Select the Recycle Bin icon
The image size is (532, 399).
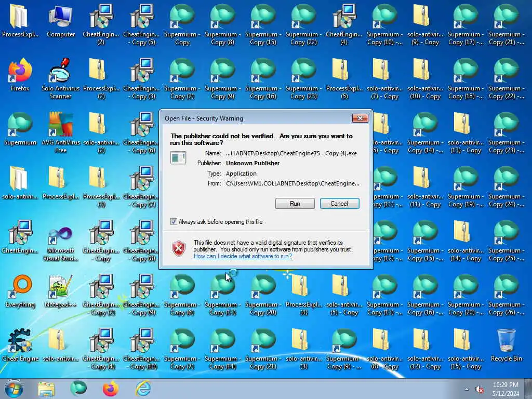[506, 345]
